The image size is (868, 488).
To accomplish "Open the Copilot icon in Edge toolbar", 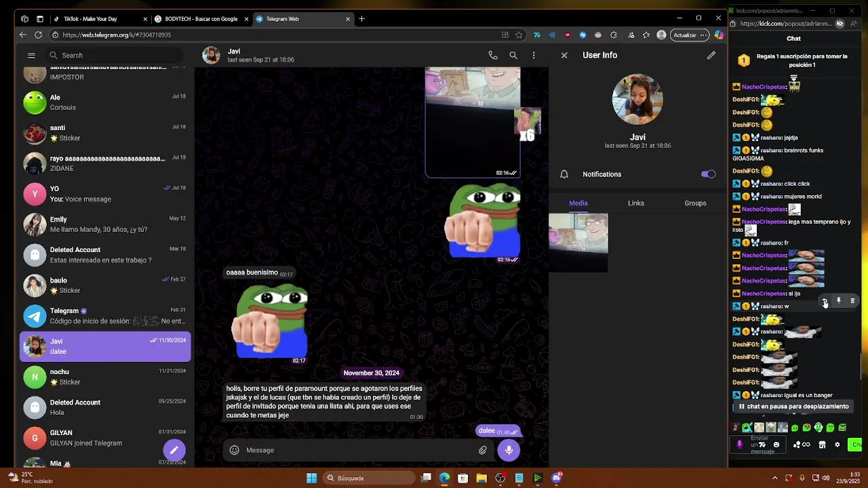I will pos(719,35).
